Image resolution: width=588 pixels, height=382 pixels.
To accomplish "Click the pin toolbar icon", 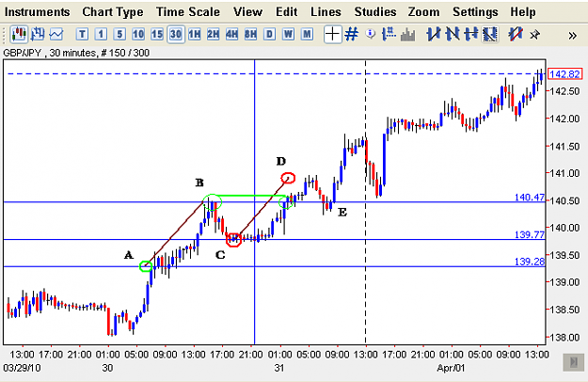I will pos(534,35).
